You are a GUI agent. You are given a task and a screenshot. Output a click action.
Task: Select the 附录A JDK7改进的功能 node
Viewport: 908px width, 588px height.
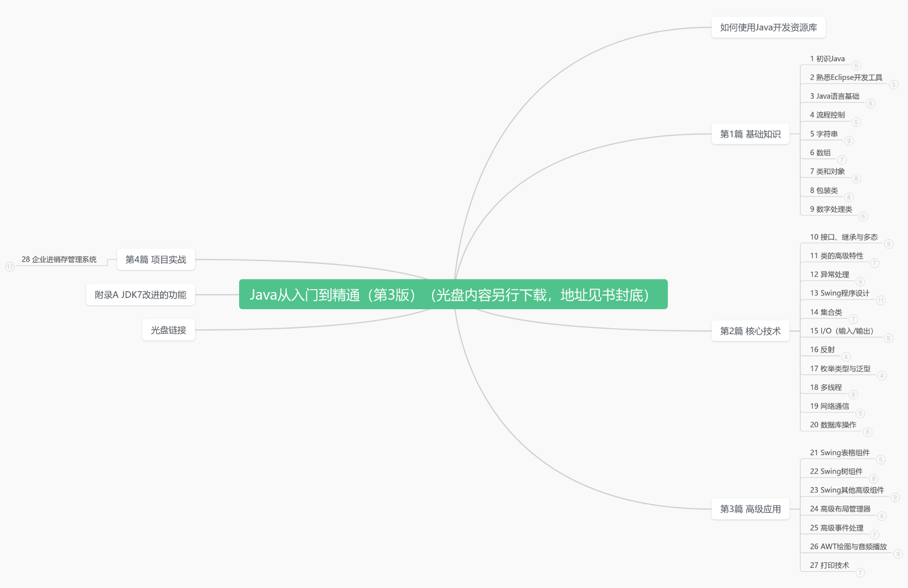140,295
